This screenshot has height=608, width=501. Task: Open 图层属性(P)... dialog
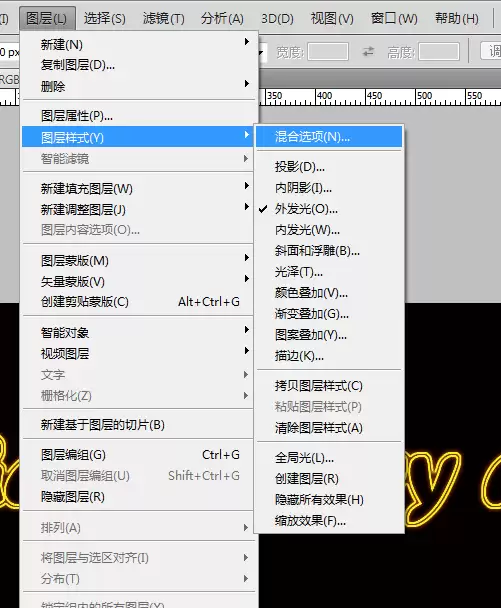point(138,116)
